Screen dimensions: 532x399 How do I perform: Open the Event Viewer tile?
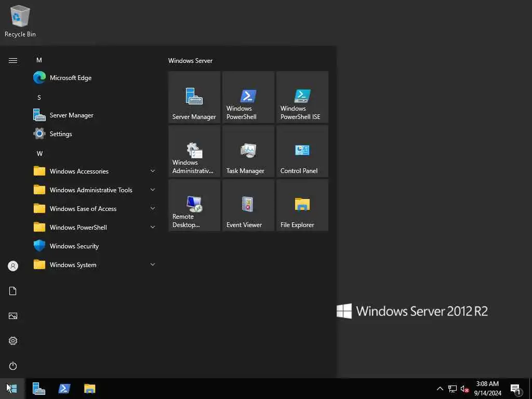click(x=248, y=205)
